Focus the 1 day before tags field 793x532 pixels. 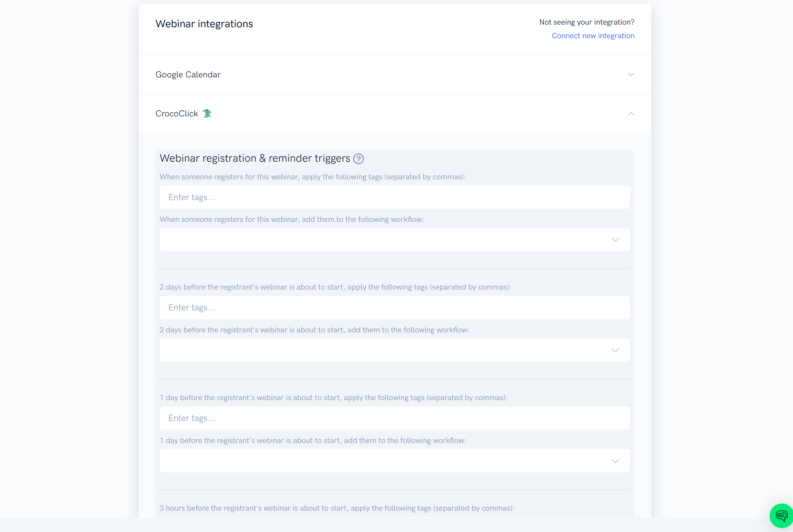[395, 418]
